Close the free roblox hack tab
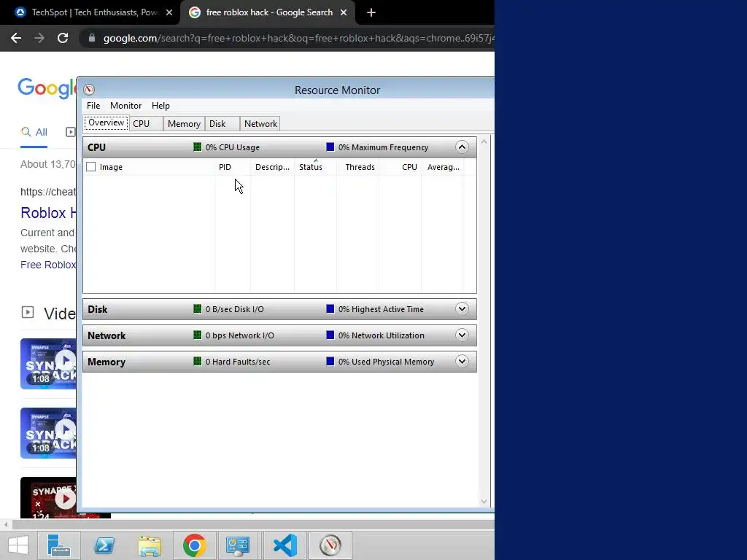Screen dimensions: 747x560 pyautogui.click(x=344, y=13)
